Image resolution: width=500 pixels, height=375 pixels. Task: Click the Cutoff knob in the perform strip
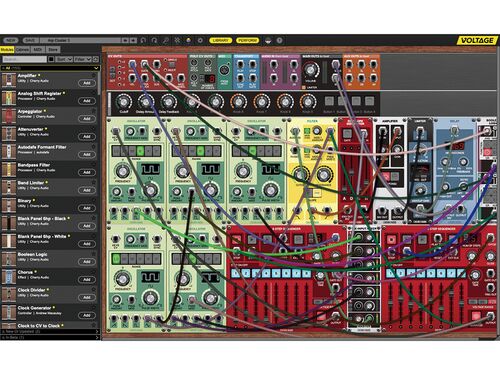click(124, 101)
